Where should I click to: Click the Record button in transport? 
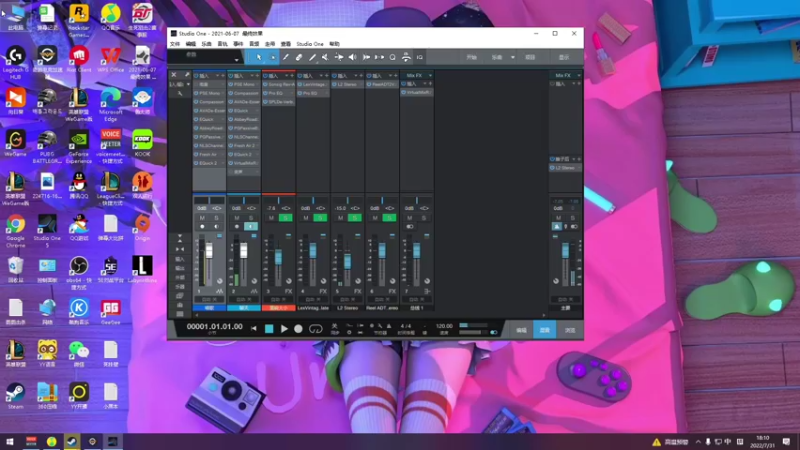pos(298,329)
